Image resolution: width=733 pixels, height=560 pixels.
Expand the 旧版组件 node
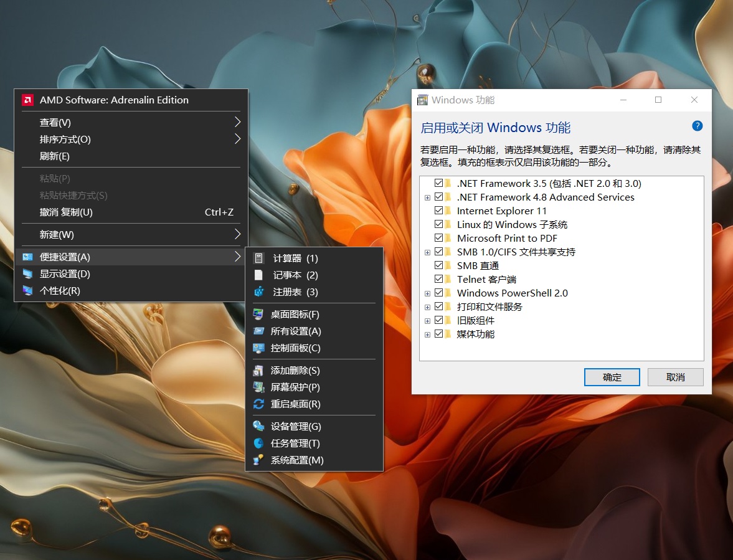pyautogui.click(x=427, y=321)
